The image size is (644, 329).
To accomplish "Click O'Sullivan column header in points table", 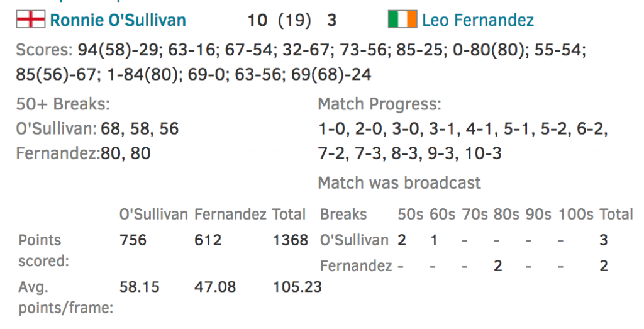I will pos(153,215).
